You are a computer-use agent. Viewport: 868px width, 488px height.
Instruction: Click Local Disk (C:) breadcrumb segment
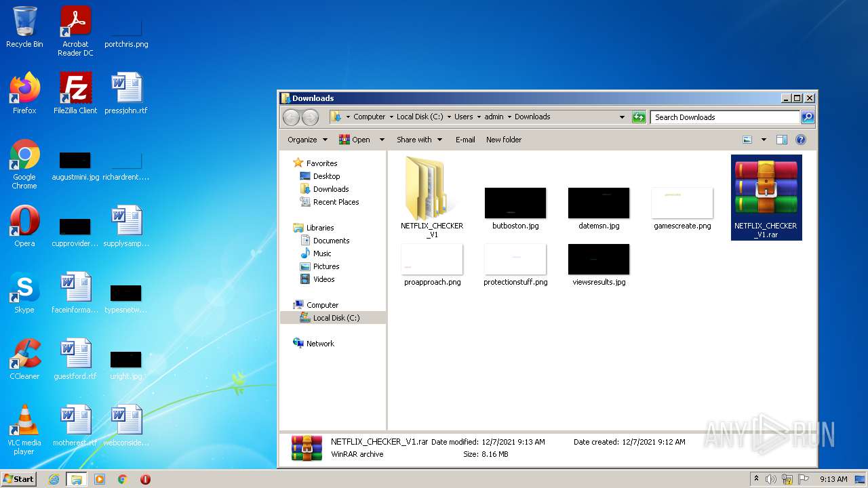click(x=420, y=117)
